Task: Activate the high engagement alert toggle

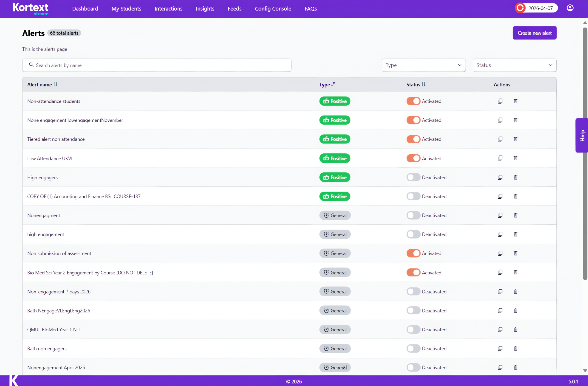Action: coord(413,234)
